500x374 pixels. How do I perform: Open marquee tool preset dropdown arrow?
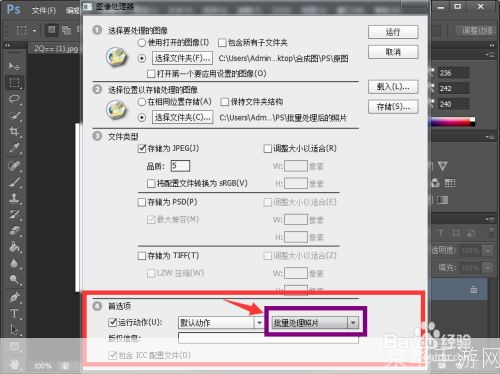pyautogui.click(x=35, y=31)
